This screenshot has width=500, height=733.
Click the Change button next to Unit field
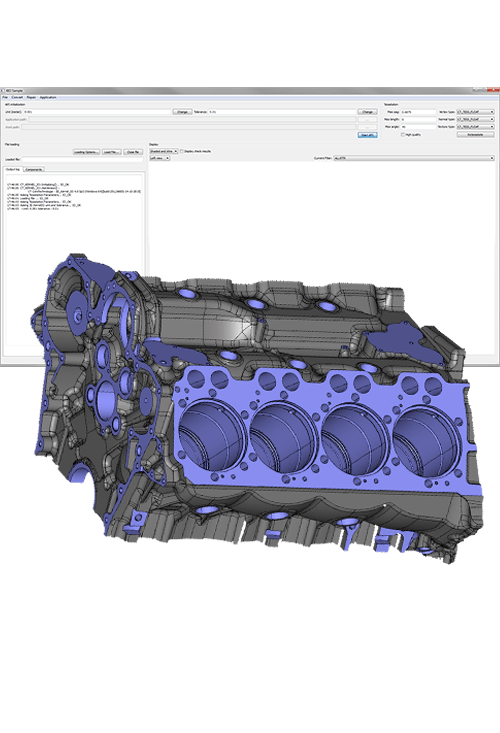[182, 112]
